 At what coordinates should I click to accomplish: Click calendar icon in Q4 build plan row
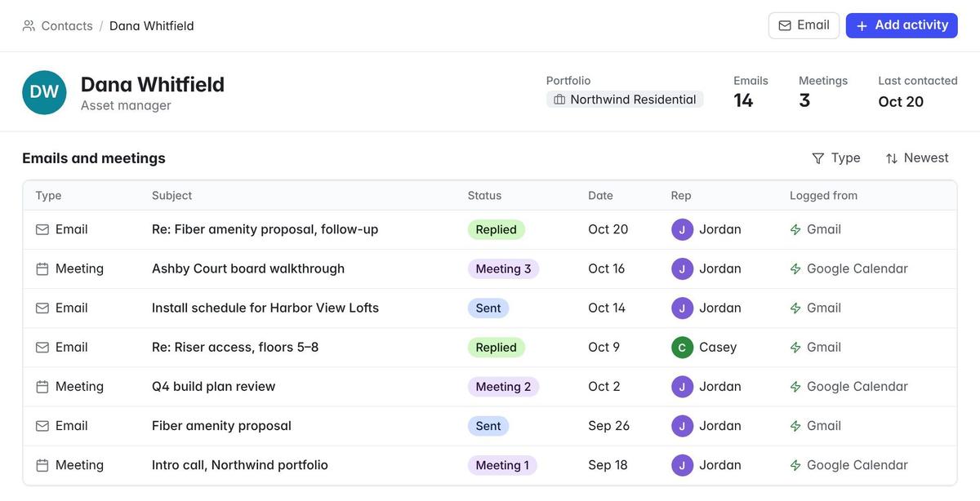[x=42, y=387]
